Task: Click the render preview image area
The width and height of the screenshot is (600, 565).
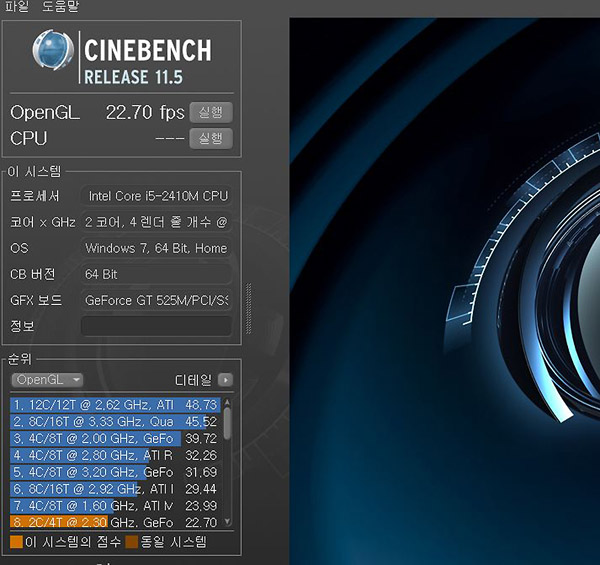Action: point(444,291)
